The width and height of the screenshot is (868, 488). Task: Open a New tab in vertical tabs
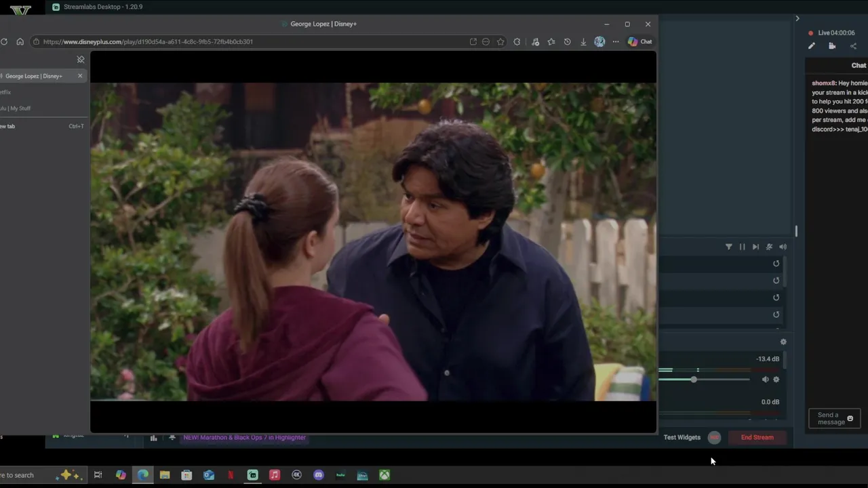tap(42, 126)
